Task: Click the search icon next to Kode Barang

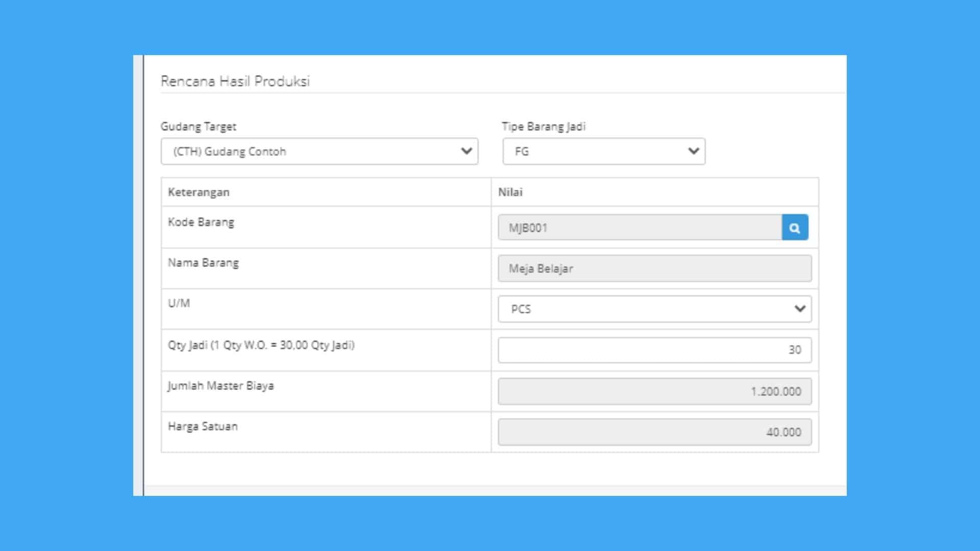Action: (x=795, y=228)
